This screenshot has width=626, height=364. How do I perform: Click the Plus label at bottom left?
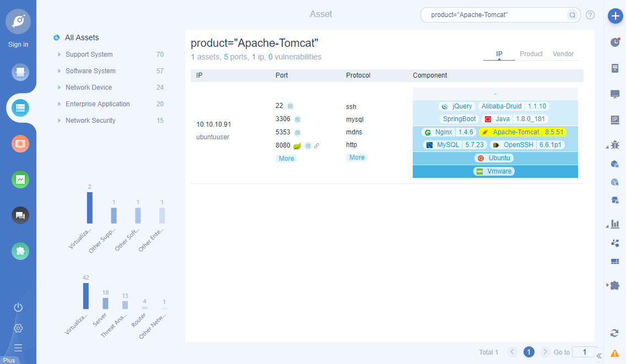(9, 360)
